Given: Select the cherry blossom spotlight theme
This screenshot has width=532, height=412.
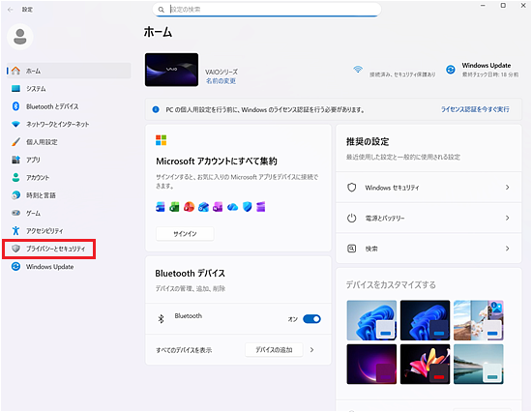Looking at the screenshot, I should coord(479,320).
